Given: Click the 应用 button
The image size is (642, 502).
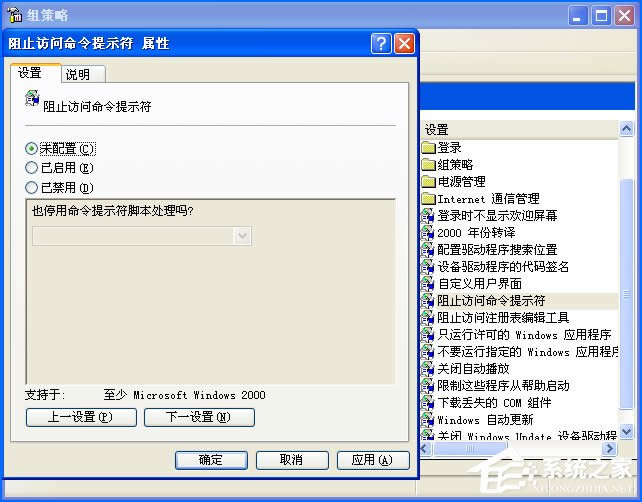Looking at the screenshot, I should tap(373, 460).
